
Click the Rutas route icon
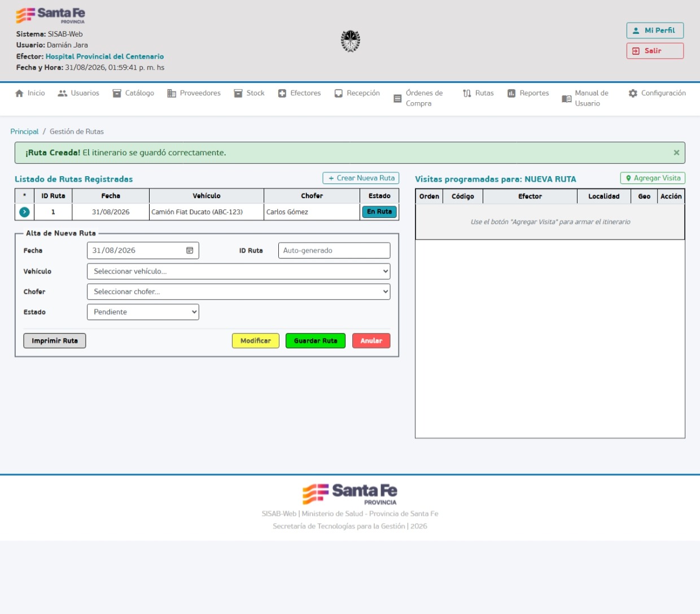pos(467,93)
